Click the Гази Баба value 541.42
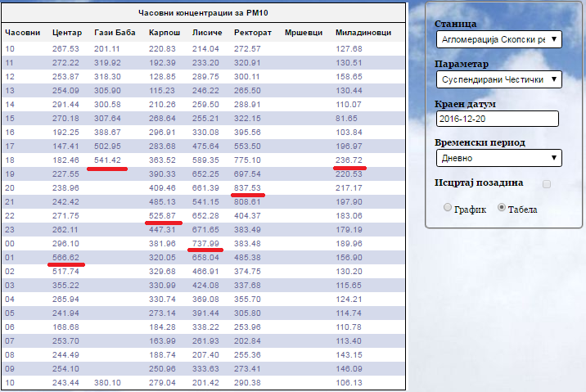Screen dimensions: 586x392 (107, 160)
